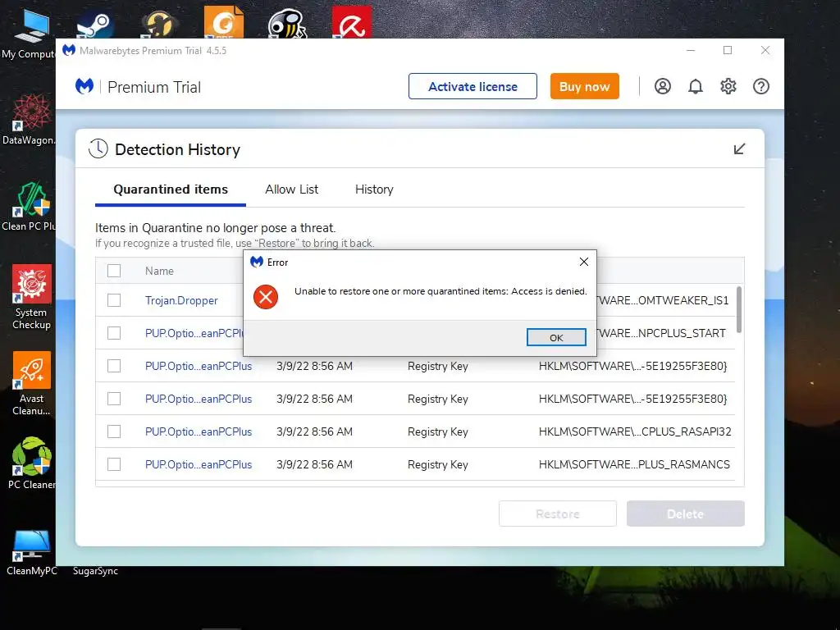Viewport: 840px width, 630px height.
Task: Check the Trojan.Dropper row checkbox
Action: (x=114, y=300)
